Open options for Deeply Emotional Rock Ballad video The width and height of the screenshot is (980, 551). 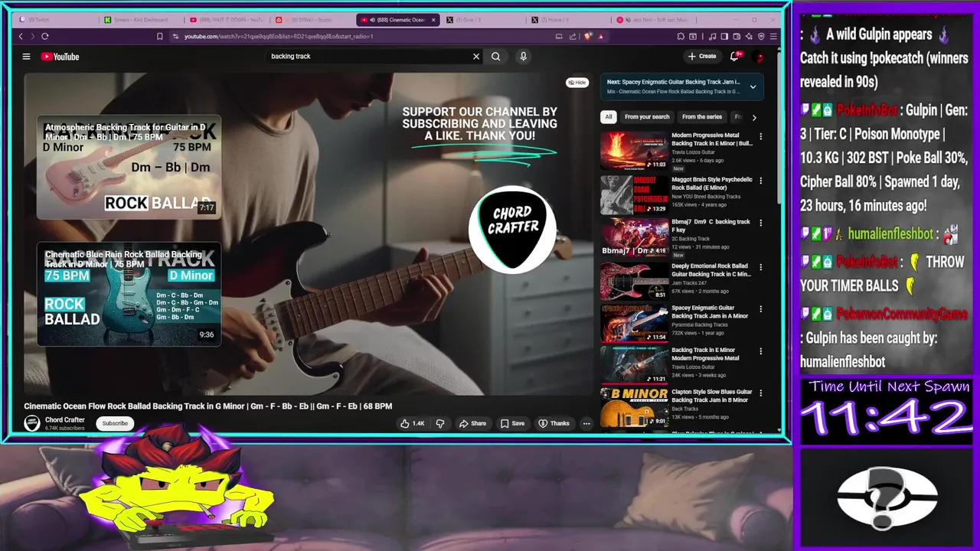tap(760, 267)
